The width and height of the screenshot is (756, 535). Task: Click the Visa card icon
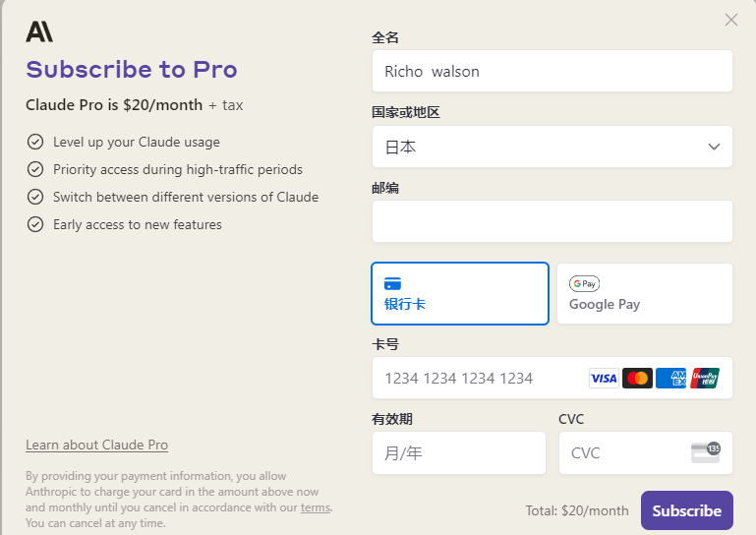(604, 378)
